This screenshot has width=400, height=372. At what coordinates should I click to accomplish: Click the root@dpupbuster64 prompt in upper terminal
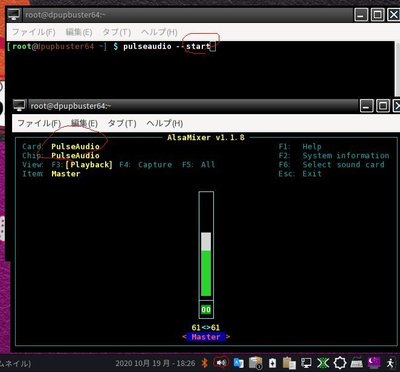coord(56,46)
